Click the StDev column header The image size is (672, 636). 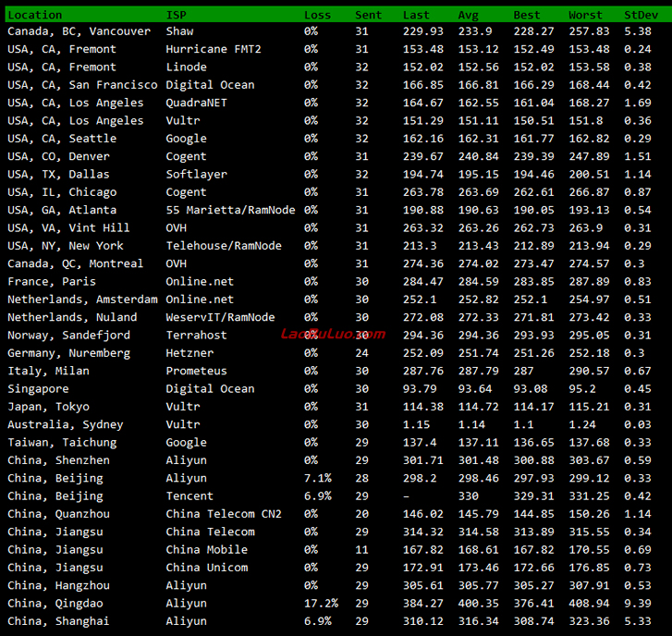(x=641, y=15)
